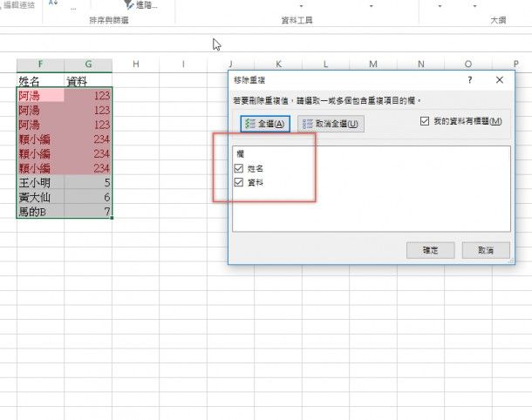Screen dimensions: 532x420
Task: Open second dropdown arrow in 資料工具 group
Action: coord(372,6)
